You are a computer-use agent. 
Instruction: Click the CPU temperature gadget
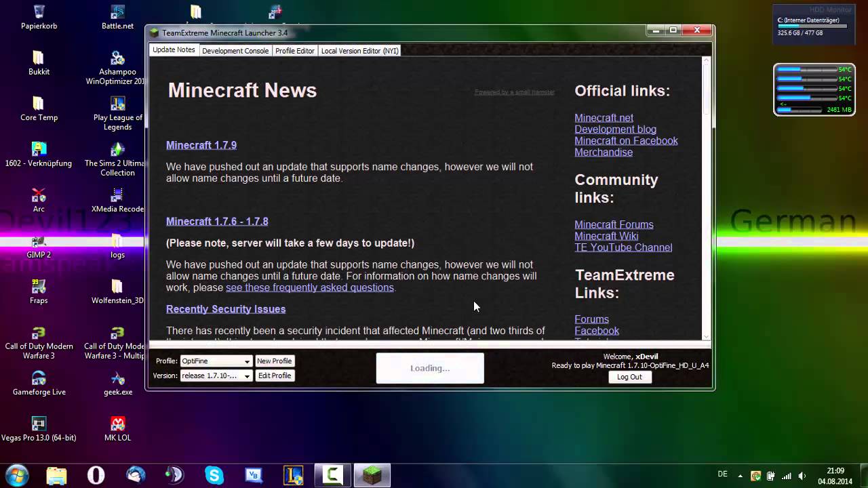coord(814,89)
